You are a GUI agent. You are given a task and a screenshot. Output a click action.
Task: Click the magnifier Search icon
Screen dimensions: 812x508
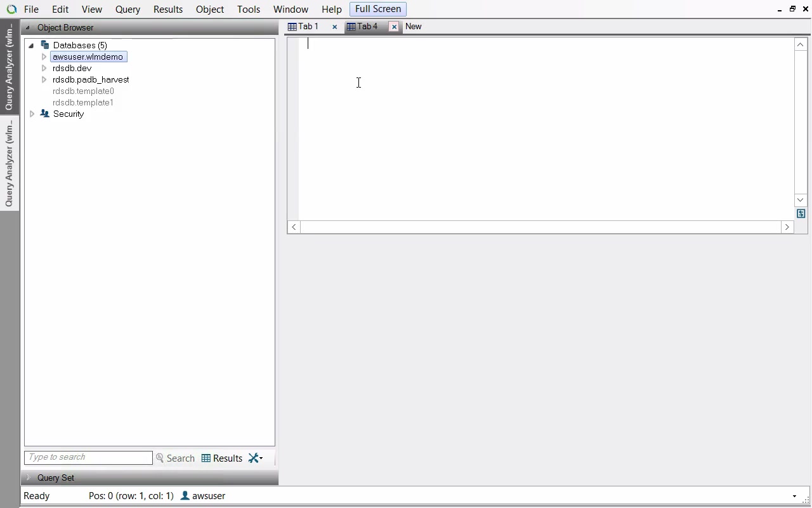click(x=160, y=458)
